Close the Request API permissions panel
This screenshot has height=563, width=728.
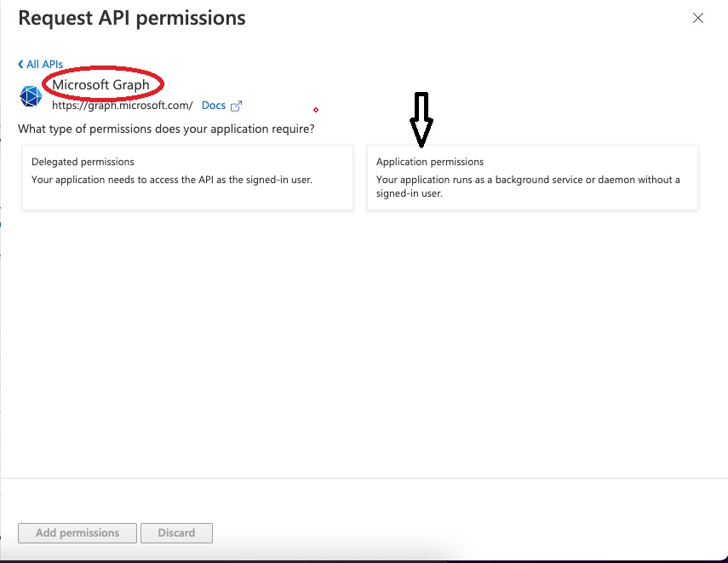(x=698, y=18)
